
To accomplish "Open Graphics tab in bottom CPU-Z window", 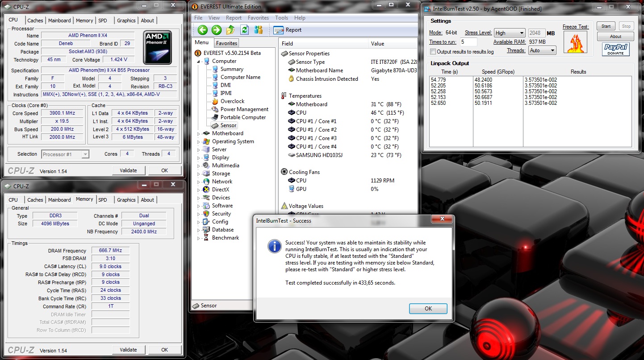I will (x=126, y=200).
